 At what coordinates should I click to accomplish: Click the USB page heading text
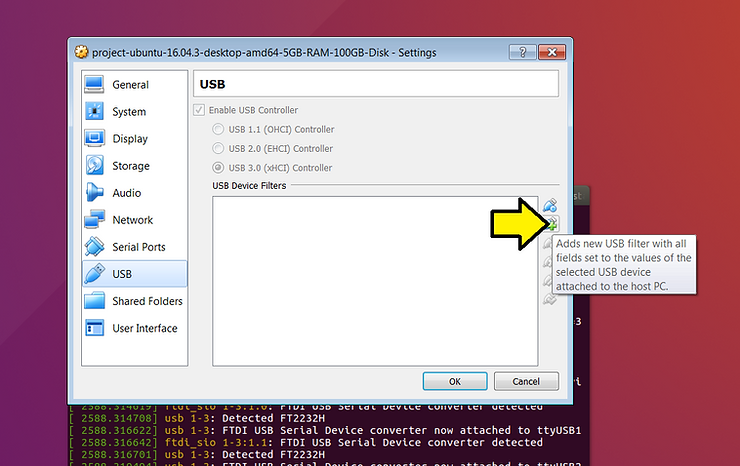coord(212,84)
